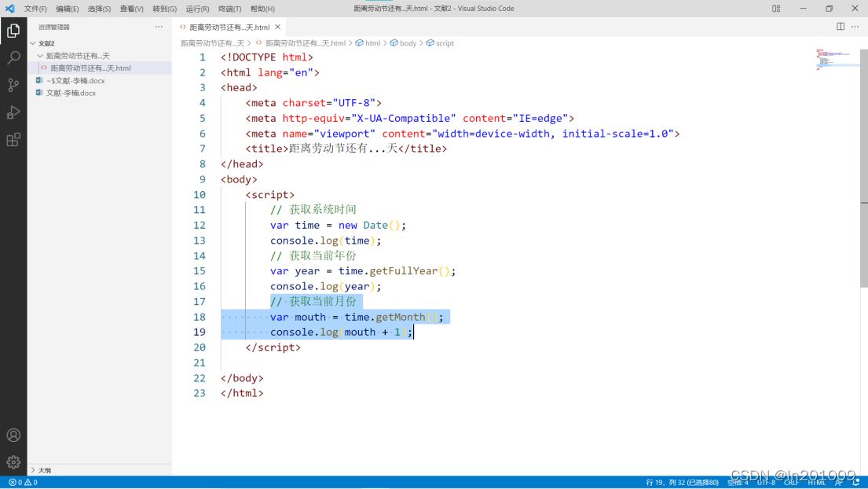Select the 距离劳动节还有...天.html editor tab
The image size is (868, 489).
tap(229, 28)
